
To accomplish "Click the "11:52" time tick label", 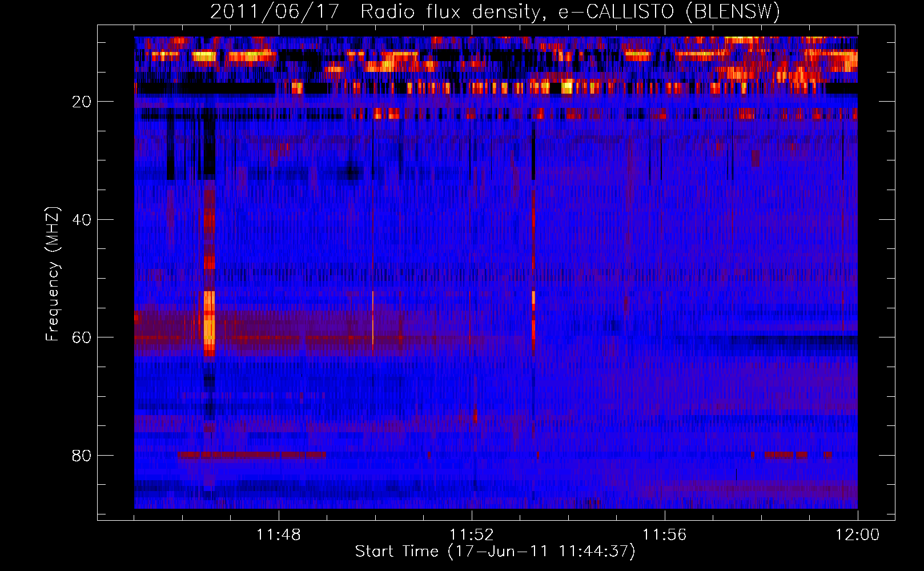I will [472, 535].
